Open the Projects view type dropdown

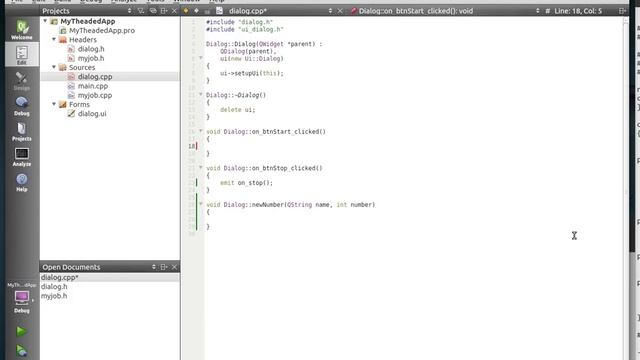[x=130, y=11]
